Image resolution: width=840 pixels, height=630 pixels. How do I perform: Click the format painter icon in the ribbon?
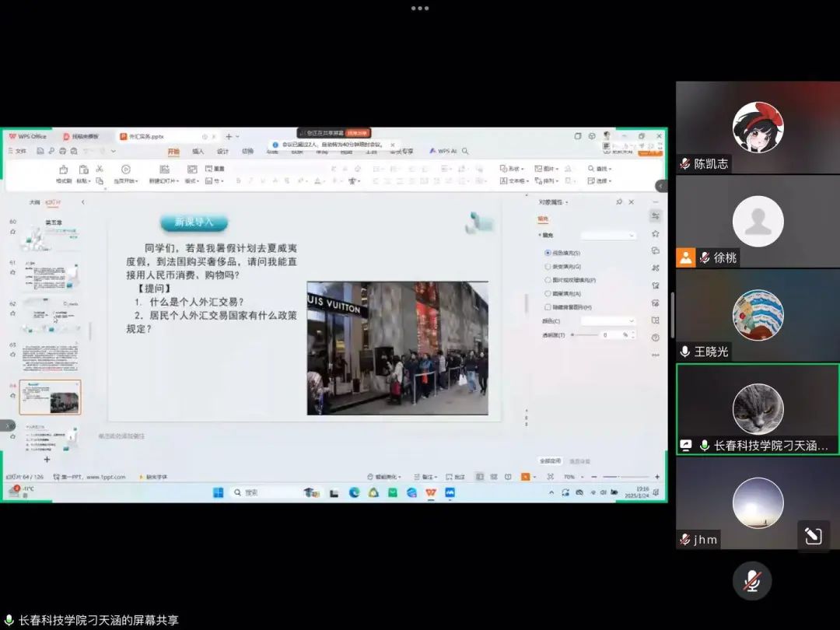pyautogui.click(x=63, y=170)
